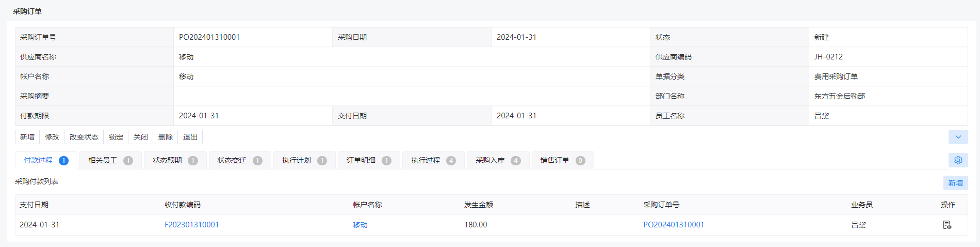Go to the 执行计划 tab

304,160
